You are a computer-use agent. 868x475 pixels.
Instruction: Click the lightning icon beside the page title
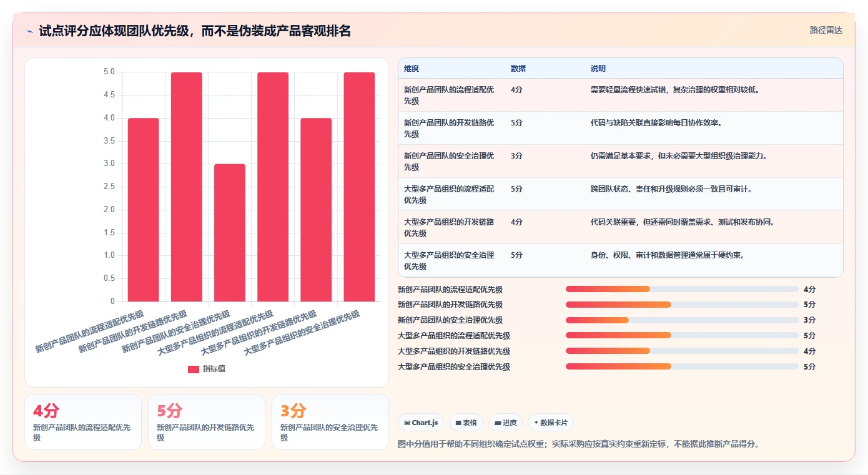pos(30,31)
